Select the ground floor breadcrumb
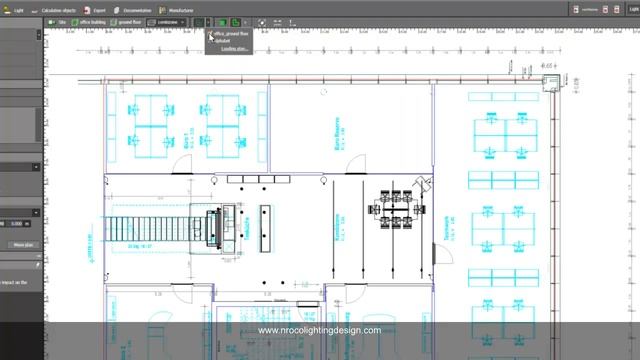Viewport: 640px width, 360px height. coord(126,22)
